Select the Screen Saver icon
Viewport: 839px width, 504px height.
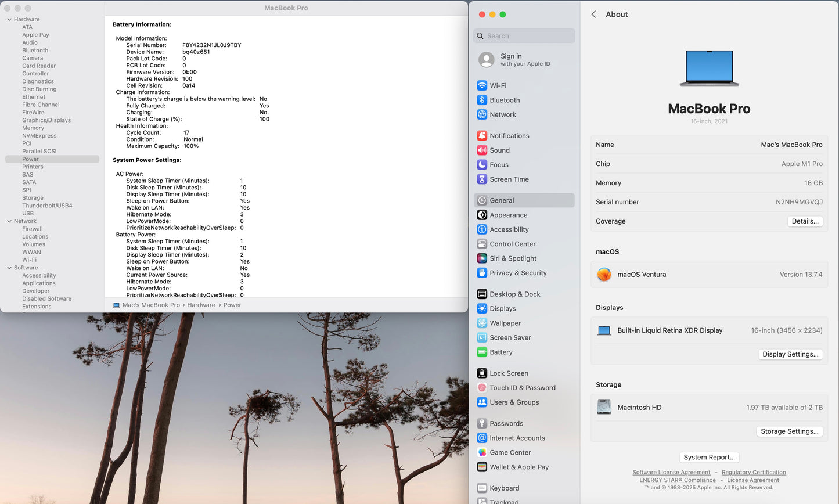click(x=482, y=338)
